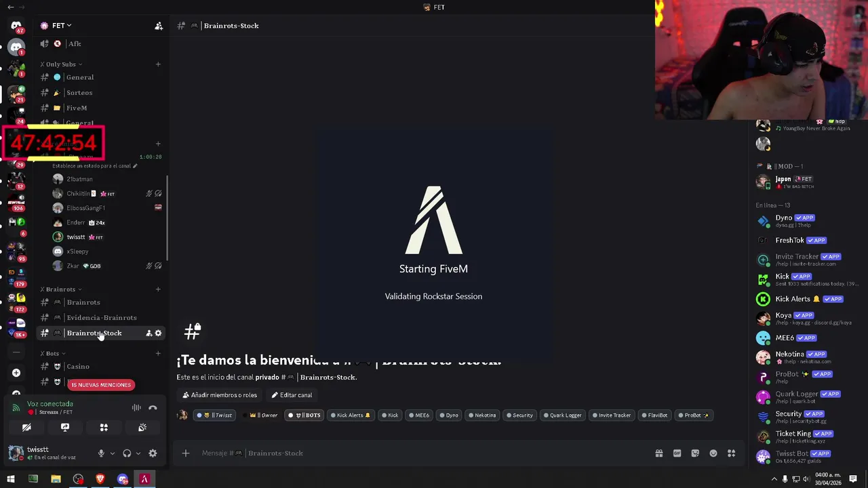Open the emoji picker icon
868x488 pixels.
pyautogui.click(x=713, y=453)
